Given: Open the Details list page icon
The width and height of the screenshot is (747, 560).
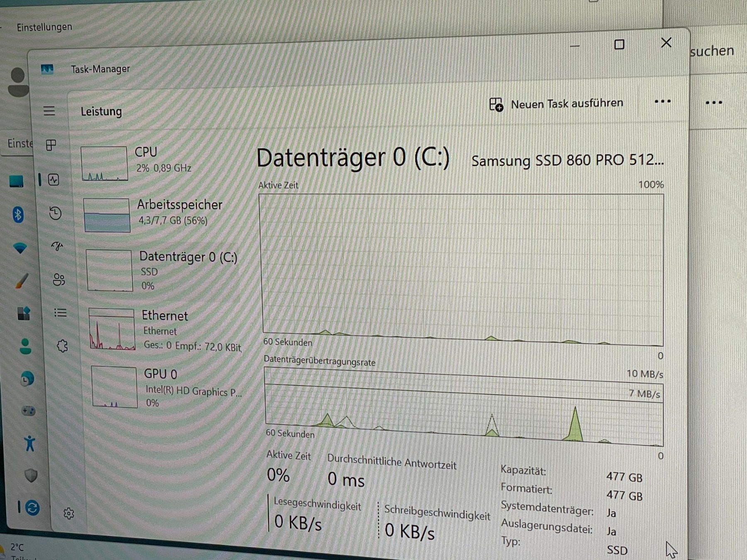Looking at the screenshot, I should click(61, 313).
